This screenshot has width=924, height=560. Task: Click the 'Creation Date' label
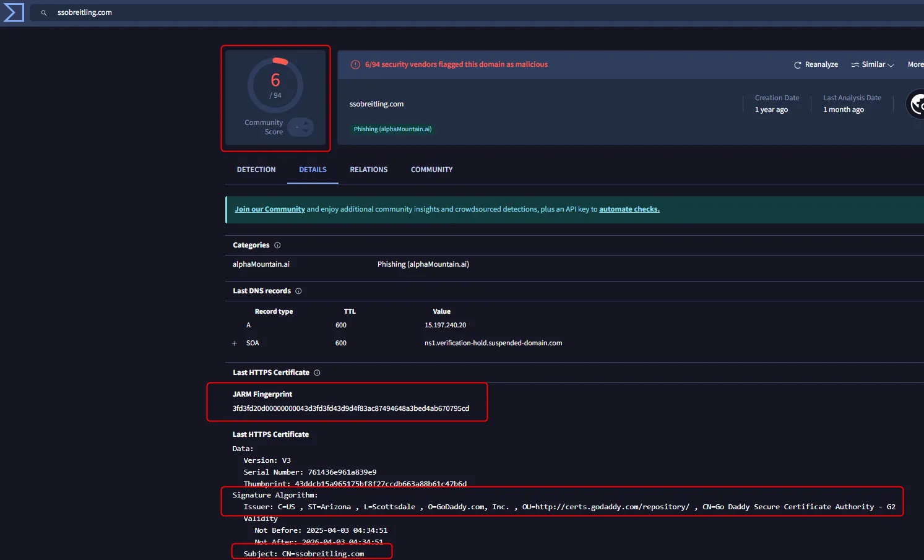click(x=777, y=98)
